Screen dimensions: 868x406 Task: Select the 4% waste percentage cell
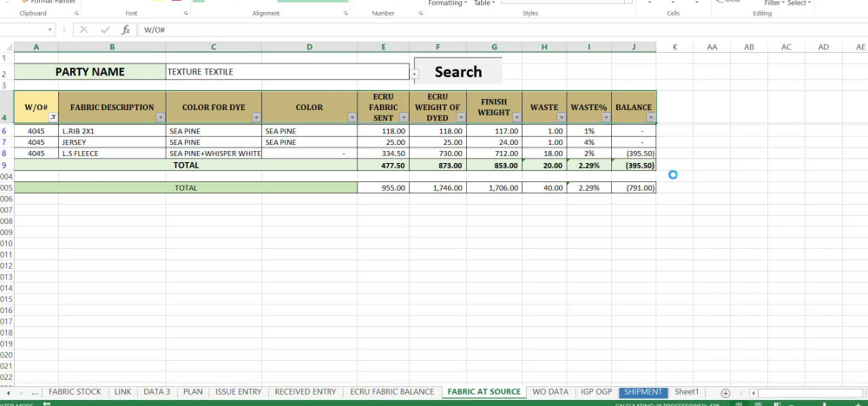tap(589, 142)
